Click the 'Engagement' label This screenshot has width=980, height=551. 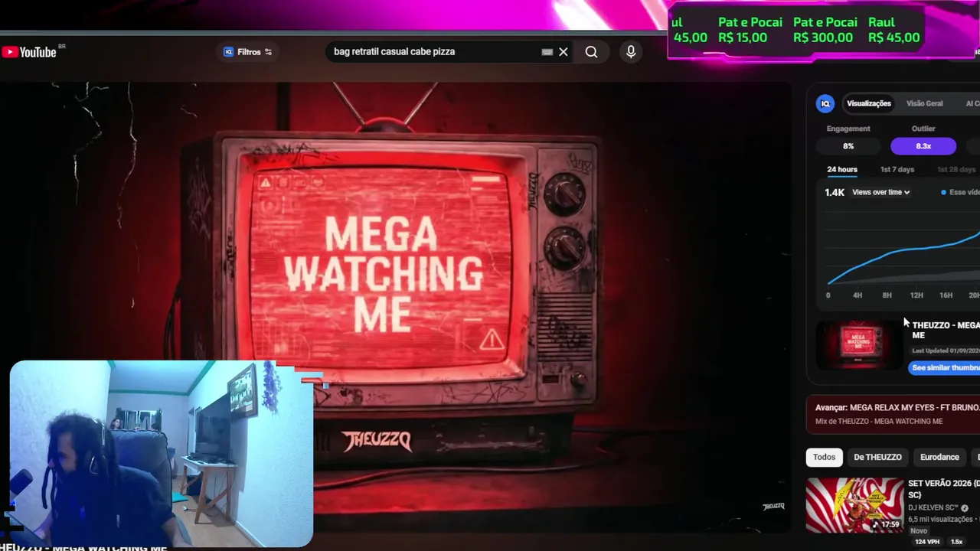click(848, 129)
